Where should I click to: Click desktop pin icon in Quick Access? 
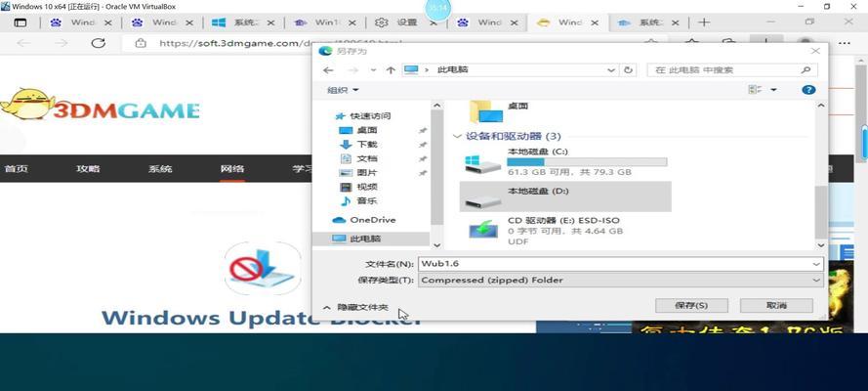(x=423, y=131)
